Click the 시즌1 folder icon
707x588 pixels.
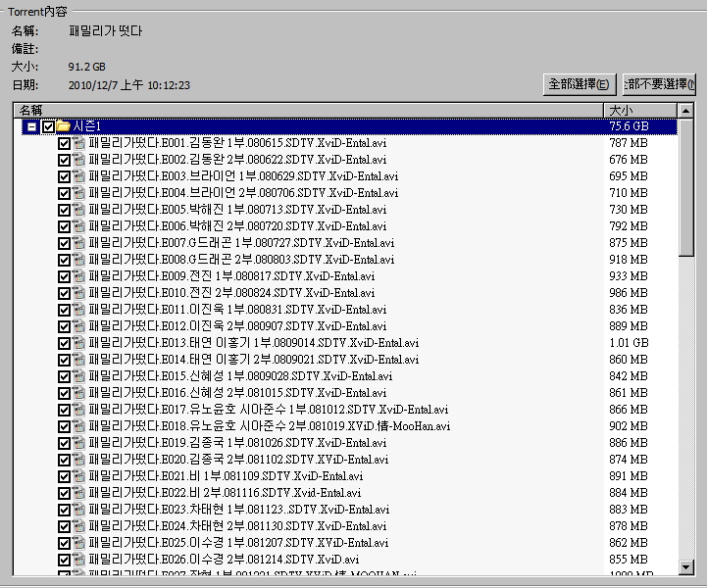point(63,126)
